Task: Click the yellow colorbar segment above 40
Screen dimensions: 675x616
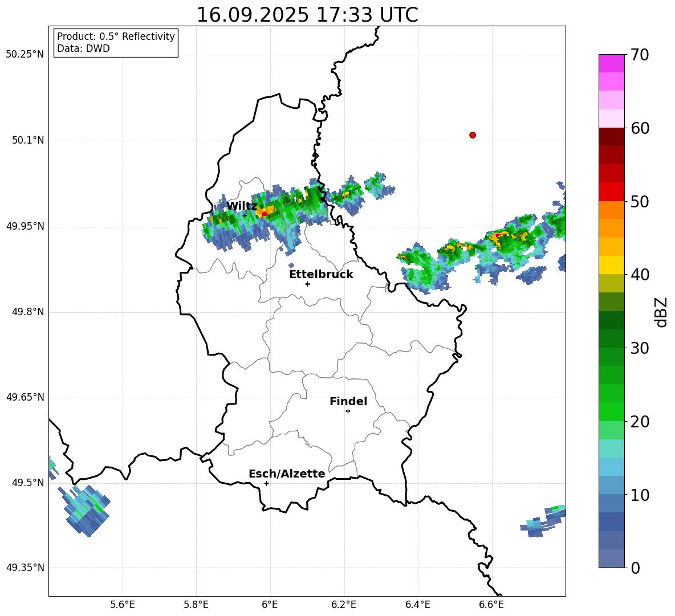Action: 612,265
